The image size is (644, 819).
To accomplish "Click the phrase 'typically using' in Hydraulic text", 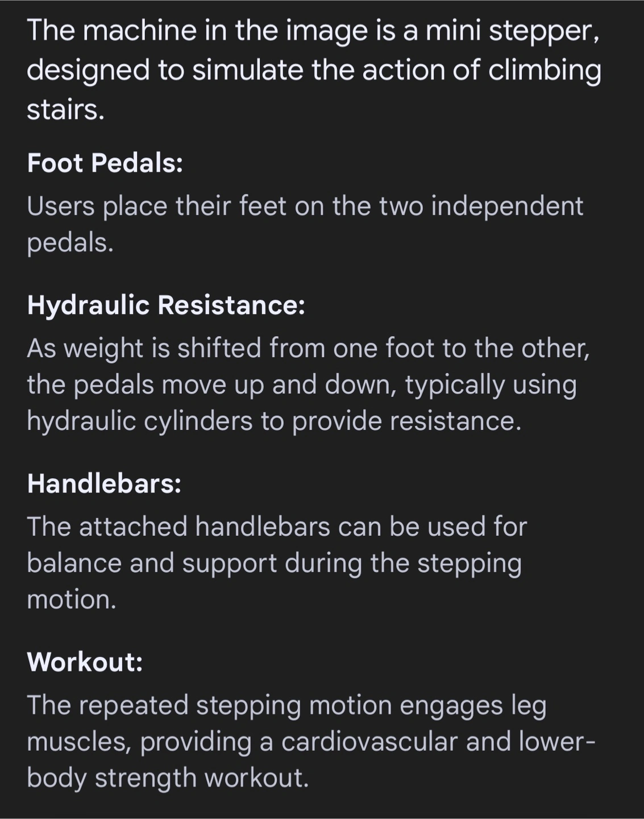I will click(x=491, y=385).
